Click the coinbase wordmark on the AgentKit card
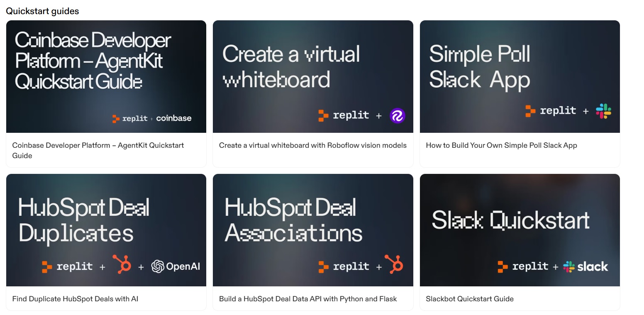The image size is (644, 315). [x=174, y=118]
